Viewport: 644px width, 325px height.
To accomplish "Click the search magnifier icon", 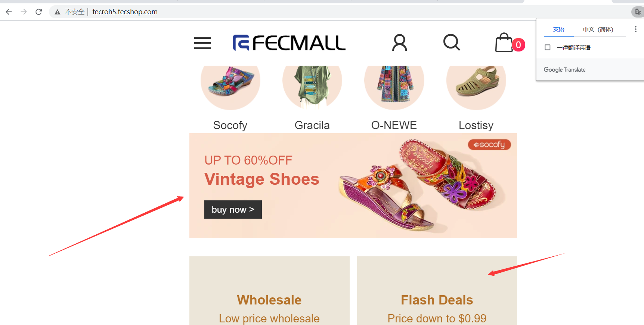I will click(451, 43).
